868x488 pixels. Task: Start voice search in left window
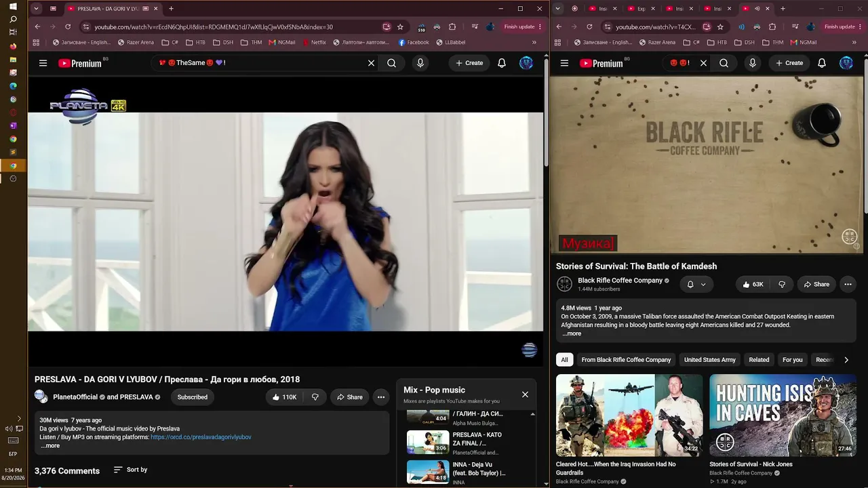point(420,63)
